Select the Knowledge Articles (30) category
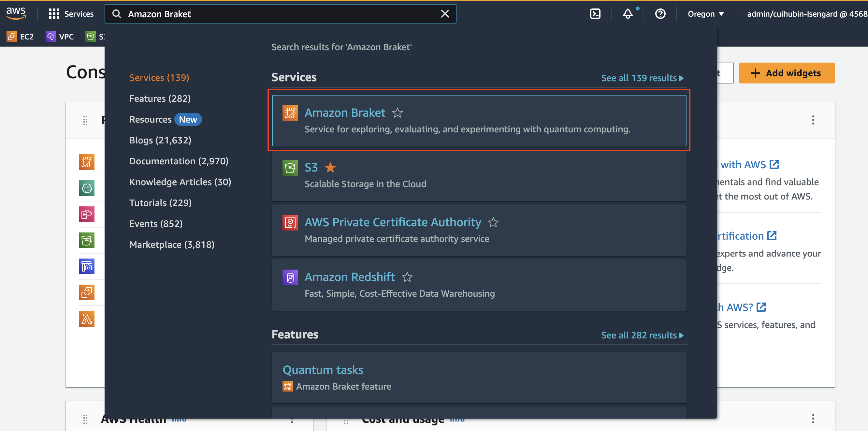868x431 pixels. 180,182
